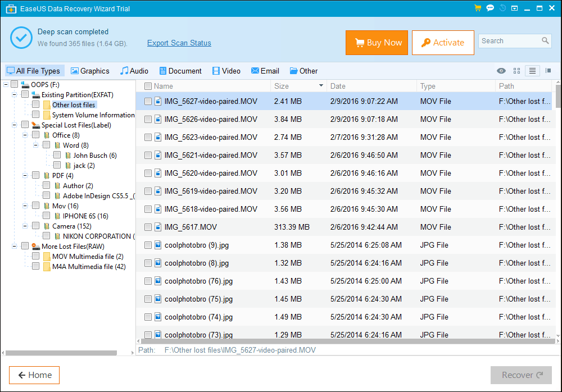Click the Other lost files folder icon

point(47,105)
